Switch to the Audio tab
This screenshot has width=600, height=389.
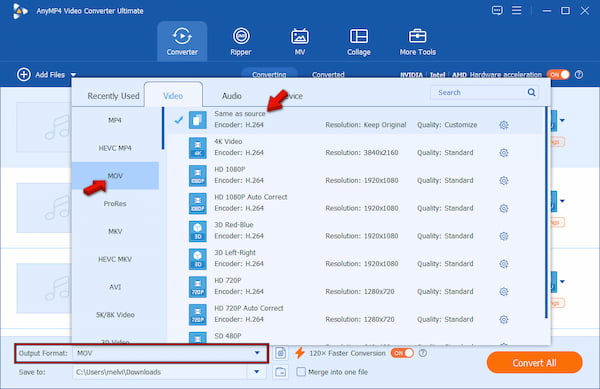tap(232, 96)
